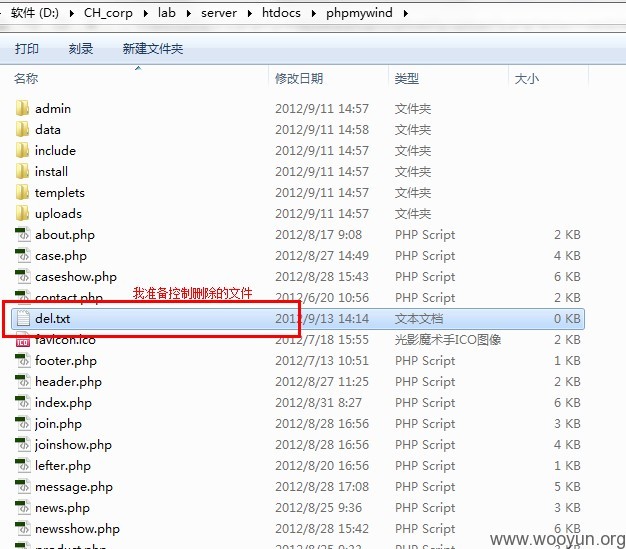Click the 2012/9/13 14:14 date of del.txt
Screen dimensions: 626x549
pyautogui.click(x=322, y=319)
